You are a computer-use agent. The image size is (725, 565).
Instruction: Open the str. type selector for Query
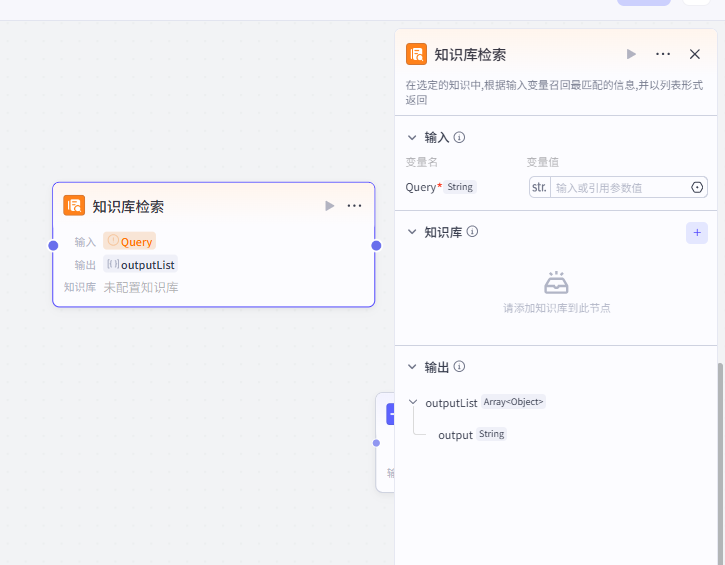(539, 187)
